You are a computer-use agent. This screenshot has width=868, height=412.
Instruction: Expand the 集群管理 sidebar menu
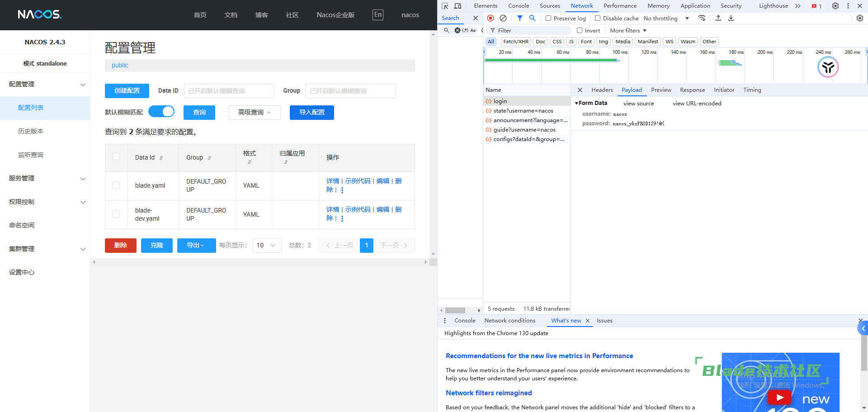(45, 249)
